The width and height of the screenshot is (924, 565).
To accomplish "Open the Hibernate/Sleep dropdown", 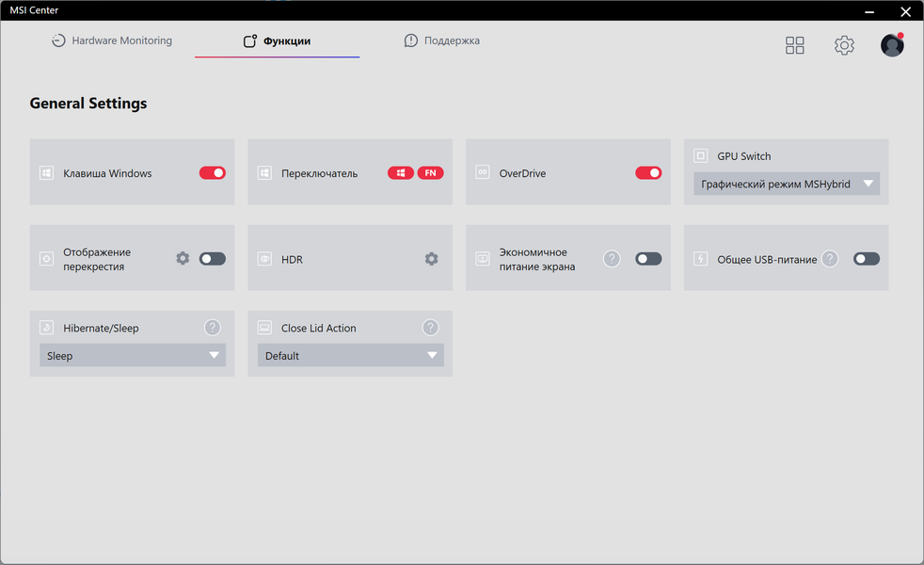I will (133, 356).
